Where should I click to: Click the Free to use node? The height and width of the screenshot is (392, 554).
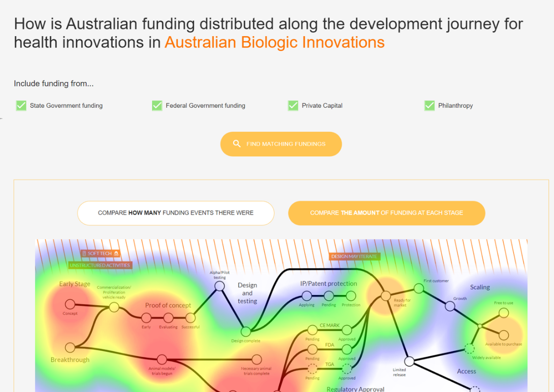(x=504, y=313)
